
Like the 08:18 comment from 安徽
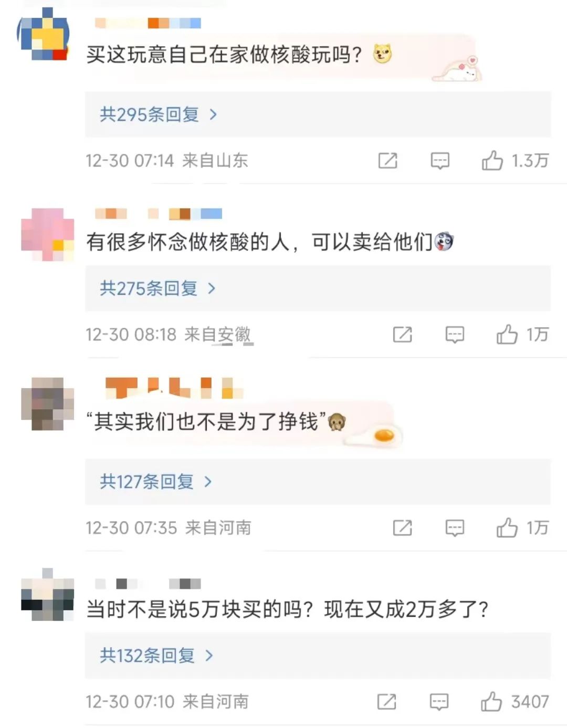tap(507, 335)
